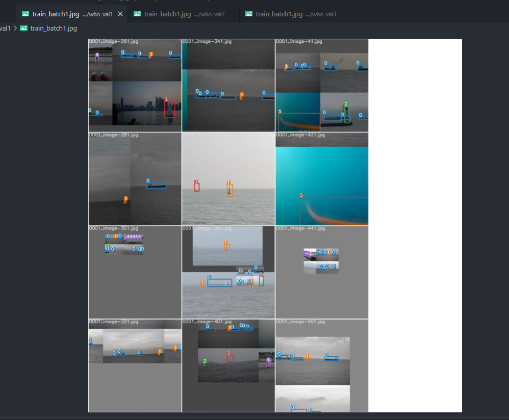Click image file icon on w6o_val2 tab
This screenshot has width=509, height=420.
coord(137,14)
